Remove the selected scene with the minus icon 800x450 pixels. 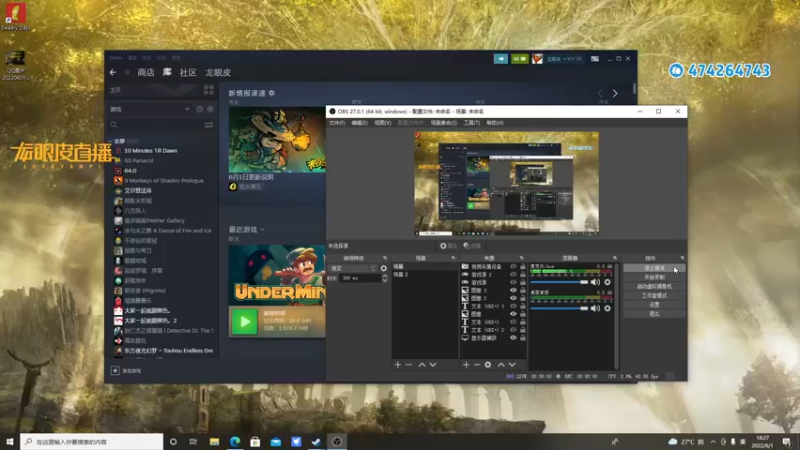(x=409, y=365)
